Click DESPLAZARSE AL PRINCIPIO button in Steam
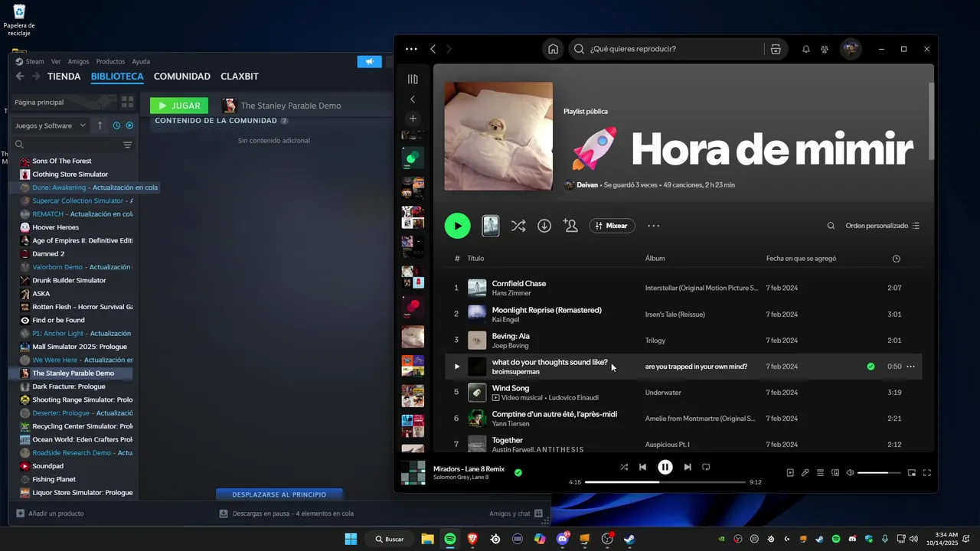This screenshot has width=980, height=551. (x=279, y=494)
